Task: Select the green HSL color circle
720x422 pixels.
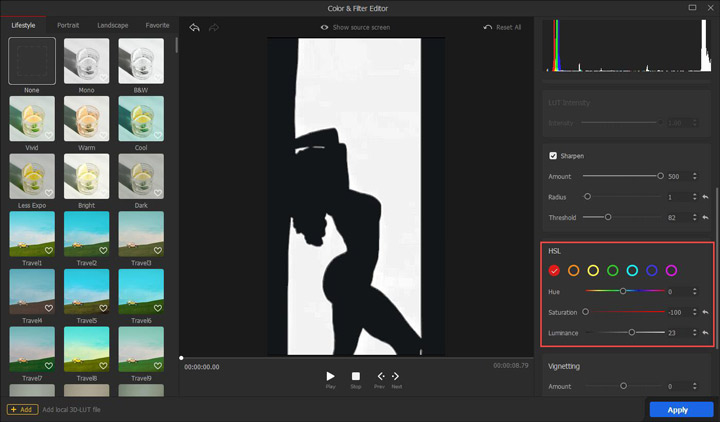Action: click(x=612, y=270)
